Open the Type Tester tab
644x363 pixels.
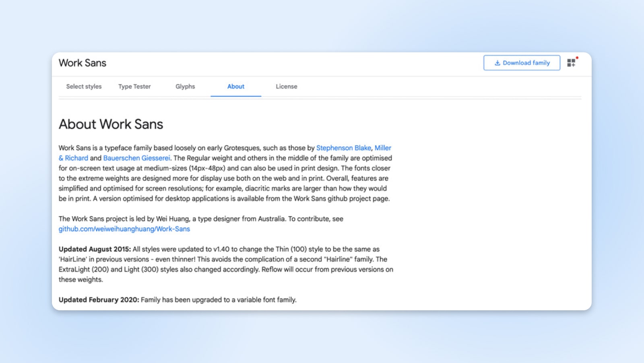(134, 87)
